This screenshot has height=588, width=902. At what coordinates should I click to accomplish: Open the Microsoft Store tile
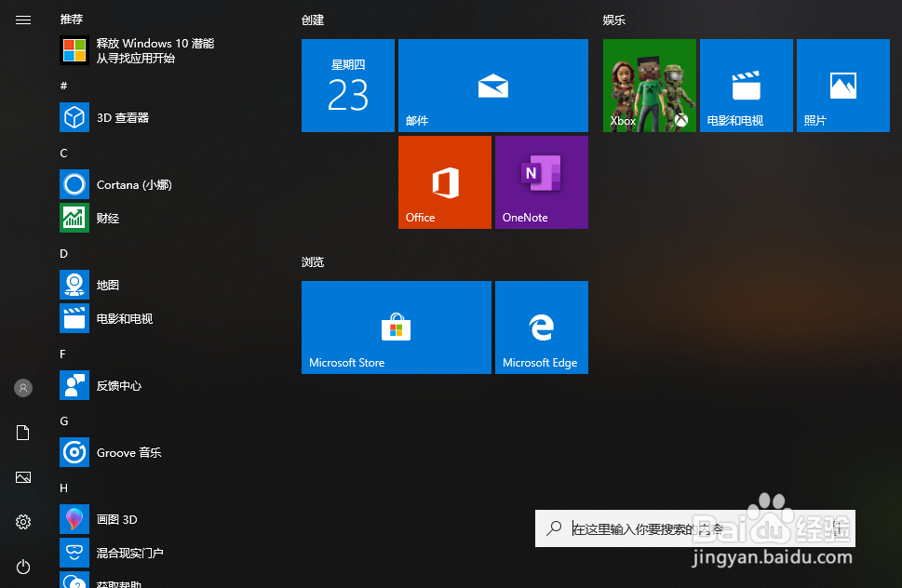(397, 327)
